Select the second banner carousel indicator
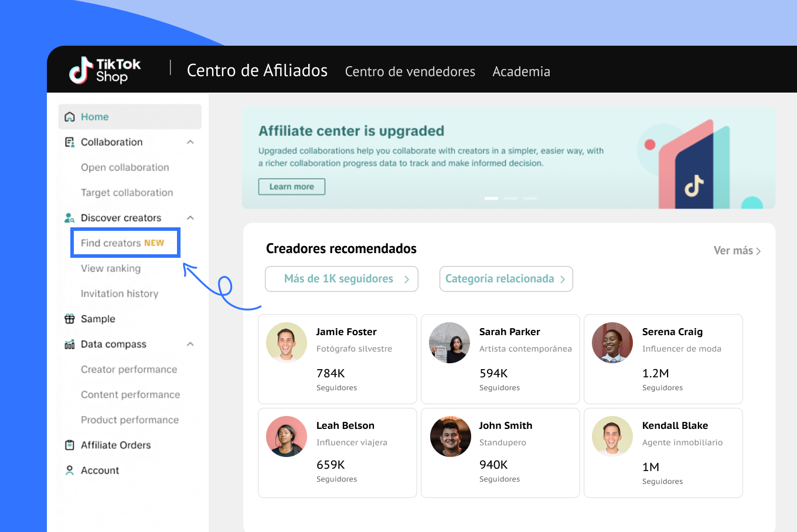This screenshot has height=532, width=797. point(510,199)
